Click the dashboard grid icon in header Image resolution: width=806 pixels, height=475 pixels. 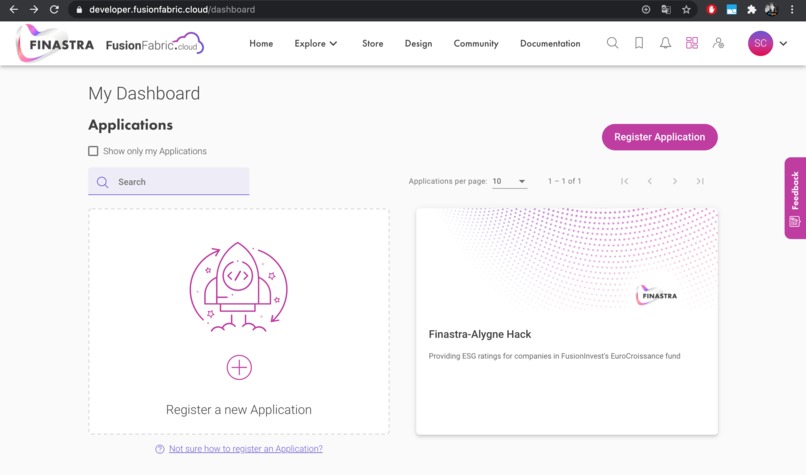coord(692,43)
